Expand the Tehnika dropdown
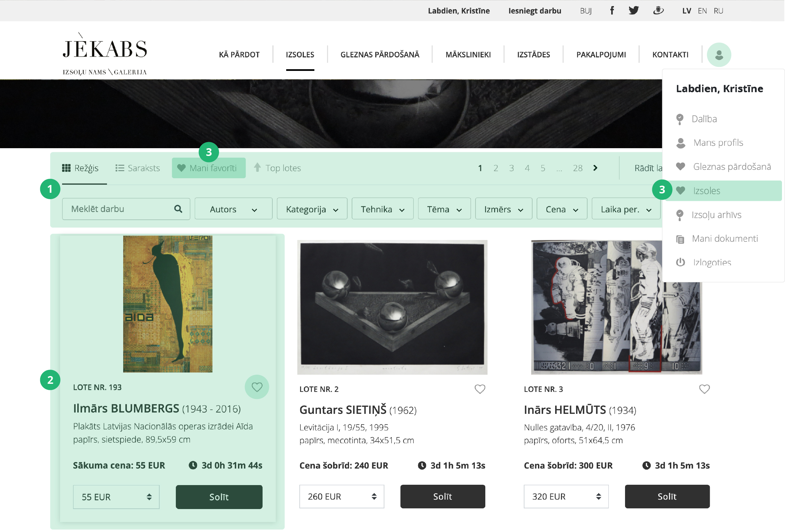This screenshot has width=785, height=532. tap(382, 209)
